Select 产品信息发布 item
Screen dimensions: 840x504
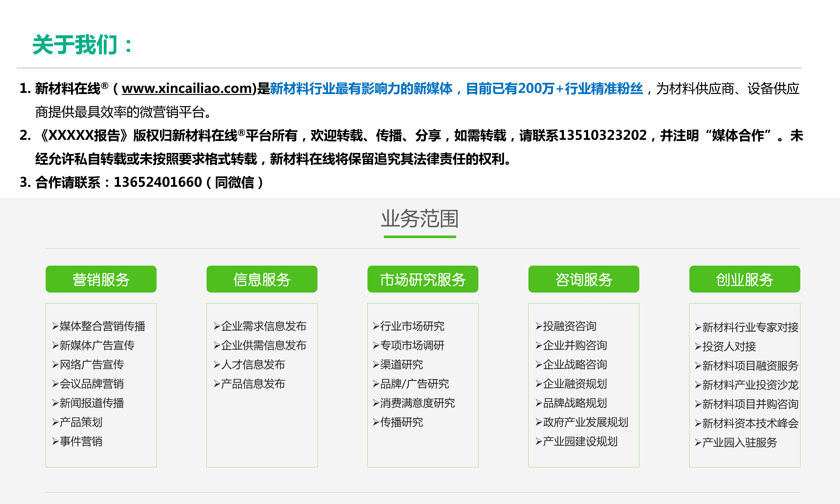coord(250,384)
